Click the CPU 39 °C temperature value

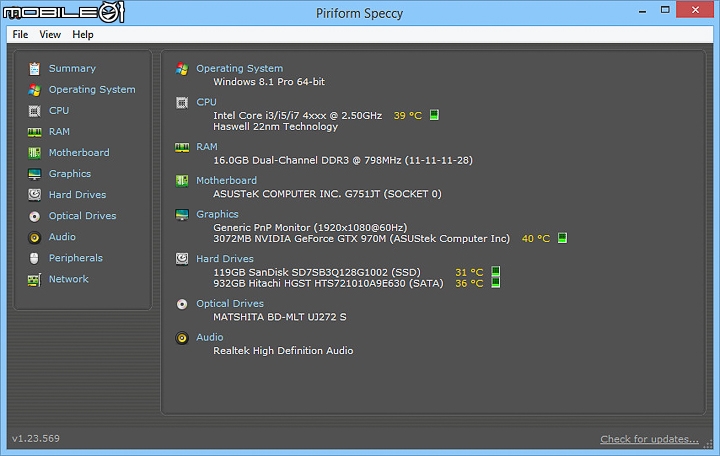coord(408,116)
